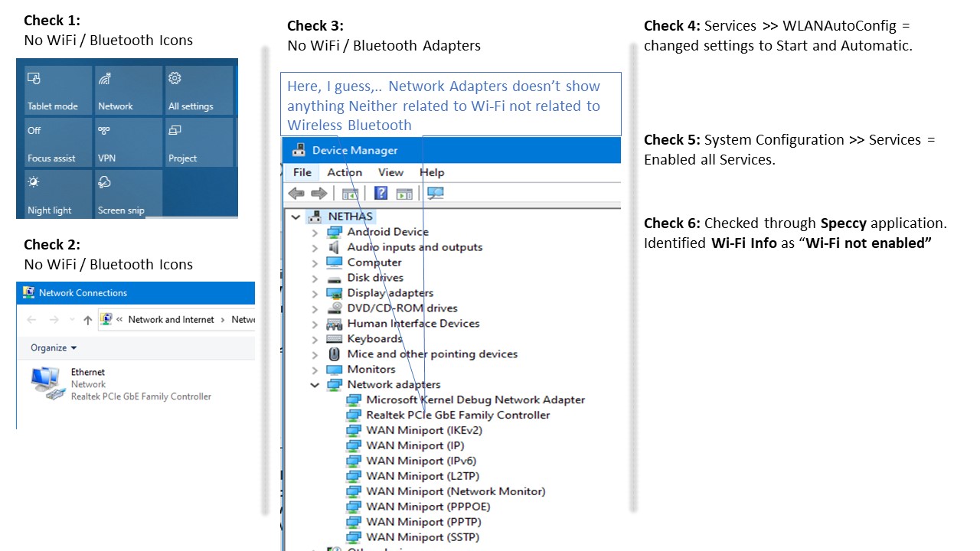The height and width of the screenshot is (551, 980).
Task: Expand the Android Device node
Action: pos(315,232)
